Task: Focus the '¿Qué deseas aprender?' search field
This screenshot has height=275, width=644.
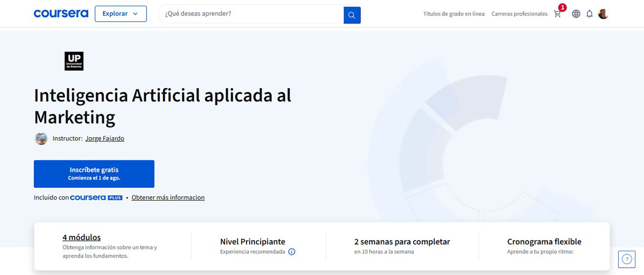Action: coord(251,14)
